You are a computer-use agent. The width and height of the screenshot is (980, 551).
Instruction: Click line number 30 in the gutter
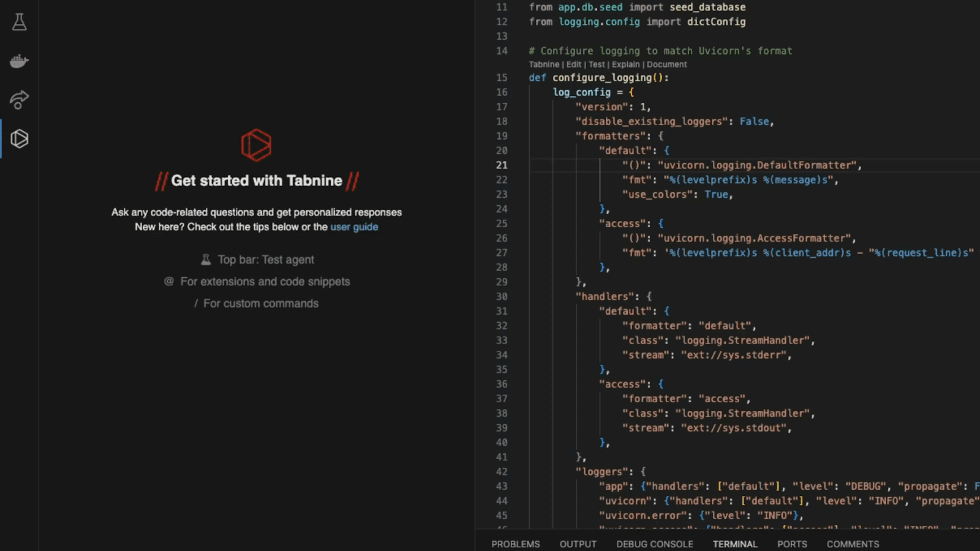coord(502,296)
